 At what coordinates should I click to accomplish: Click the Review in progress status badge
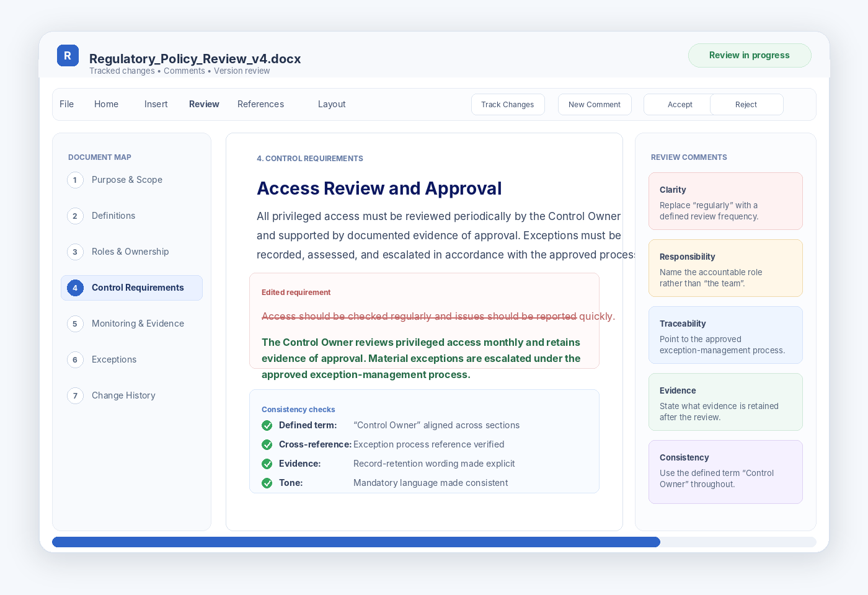pyautogui.click(x=750, y=55)
